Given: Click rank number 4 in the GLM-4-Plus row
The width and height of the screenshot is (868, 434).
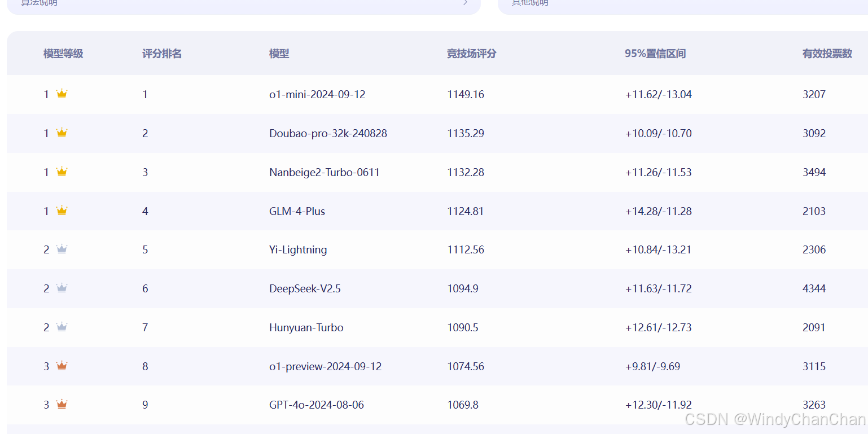Looking at the screenshot, I should pyautogui.click(x=145, y=211).
